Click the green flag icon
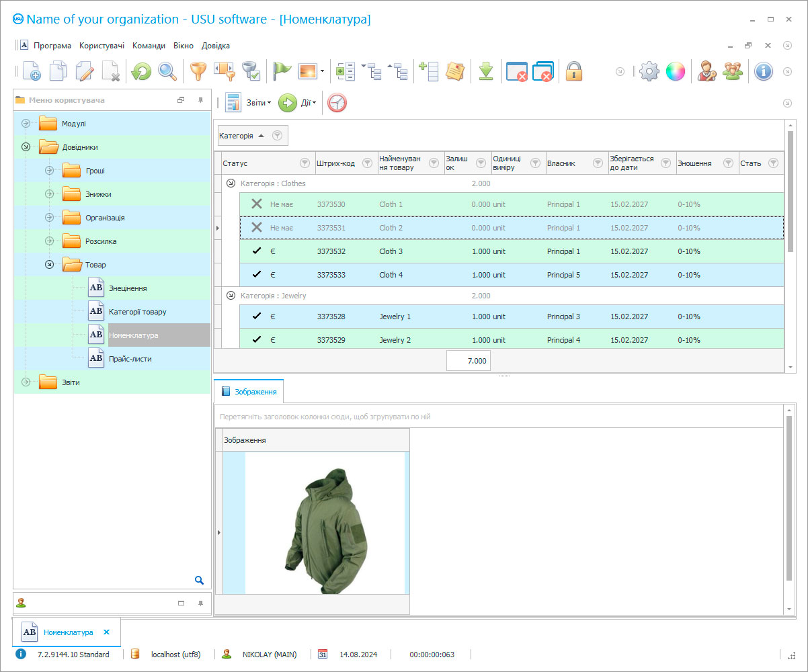808x672 pixels. click(282, 71)
